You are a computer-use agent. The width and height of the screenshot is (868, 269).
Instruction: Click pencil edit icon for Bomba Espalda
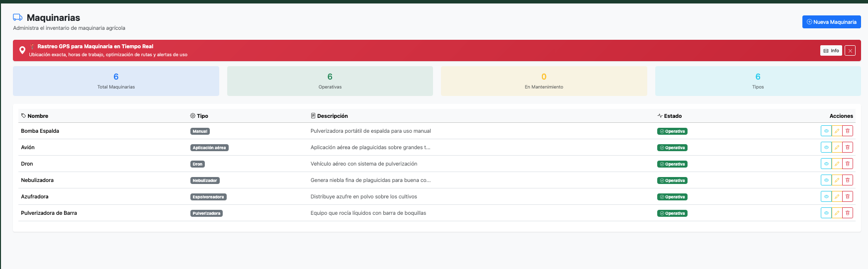[837, 131]
